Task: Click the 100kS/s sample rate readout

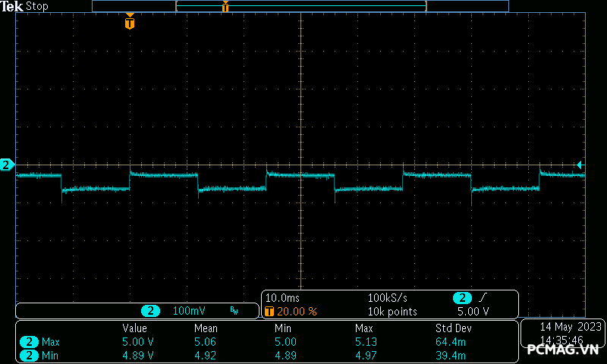Action: [388, 298]
